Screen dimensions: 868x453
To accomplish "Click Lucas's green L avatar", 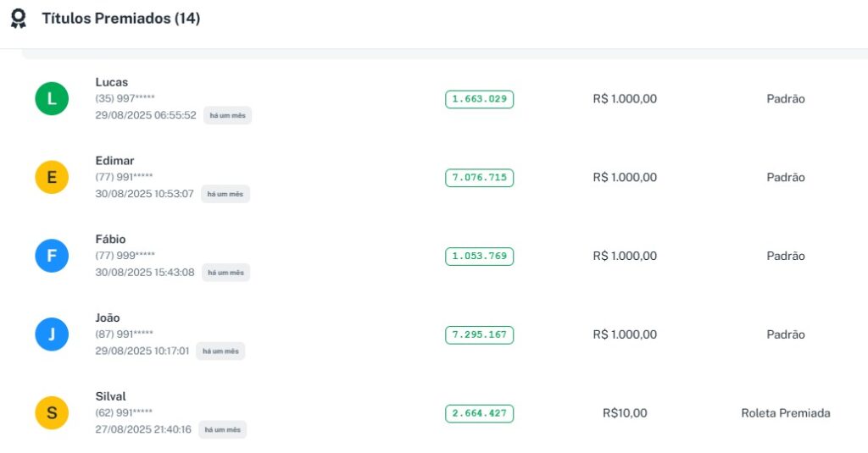I will [x=52, y=99].
